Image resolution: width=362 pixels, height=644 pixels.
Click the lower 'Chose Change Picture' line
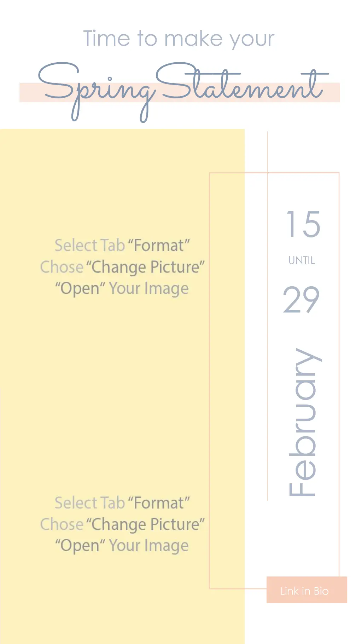[122, 524]
